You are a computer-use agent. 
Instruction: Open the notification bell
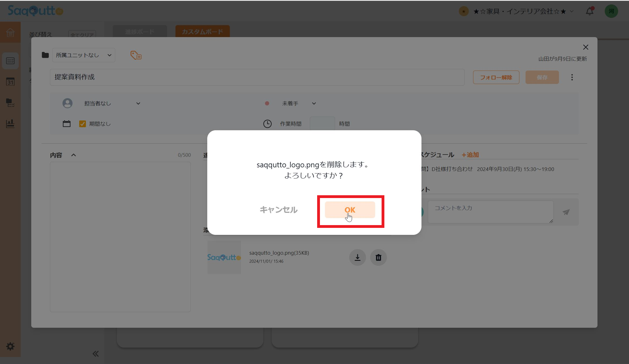pyautogui.click(x=589, y=11)
